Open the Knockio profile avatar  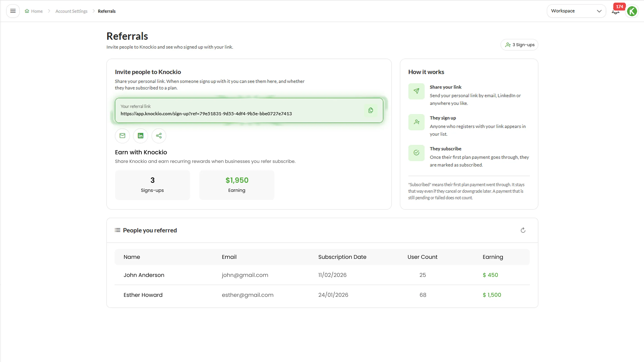coord(632,11)
